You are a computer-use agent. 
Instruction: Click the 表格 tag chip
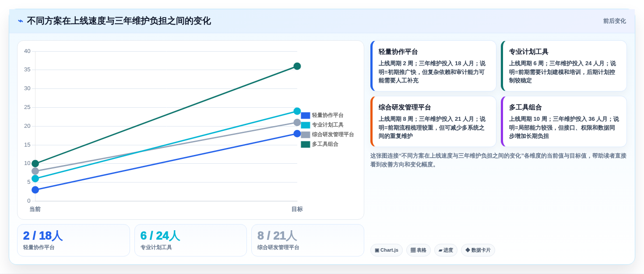point(419,250)
